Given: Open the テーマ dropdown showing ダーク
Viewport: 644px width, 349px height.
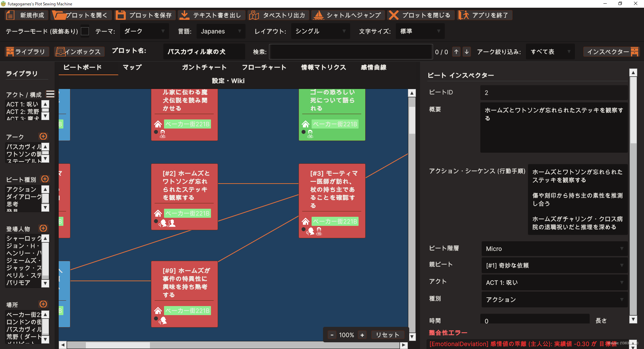Looking at the screenshot, I should [145, 31].
